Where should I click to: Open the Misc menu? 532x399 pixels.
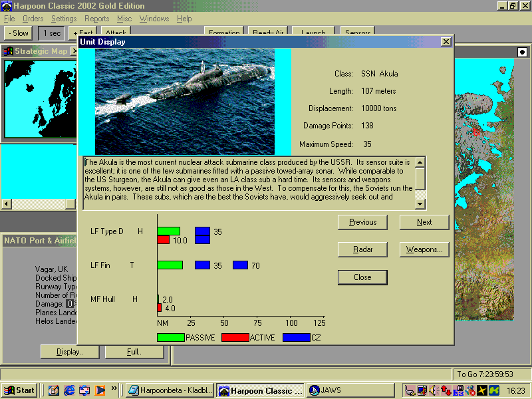coord(124,19)
